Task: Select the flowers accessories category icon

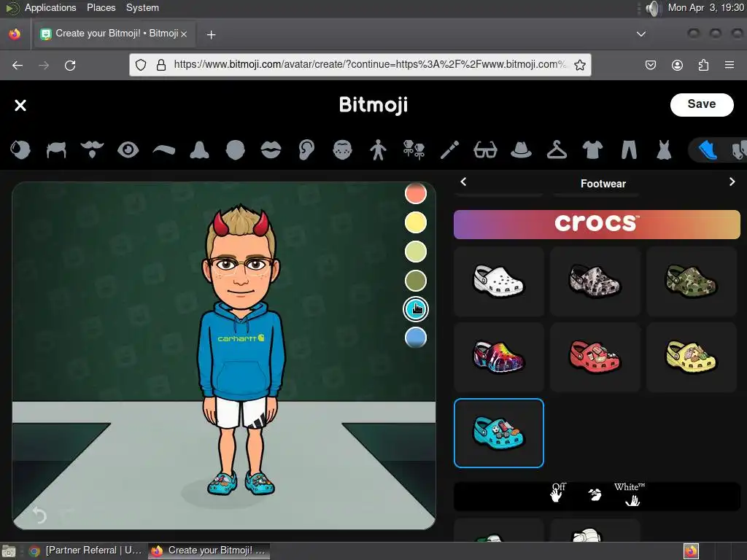Action: pos(414,149)
